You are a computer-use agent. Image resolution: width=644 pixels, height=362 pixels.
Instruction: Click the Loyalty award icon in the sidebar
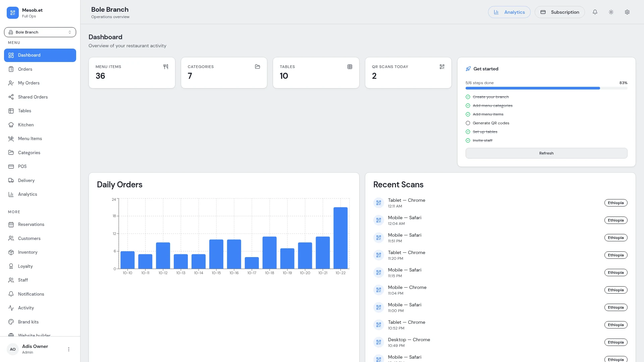[11, 266]
